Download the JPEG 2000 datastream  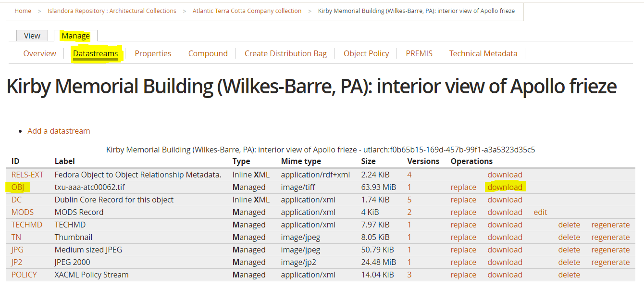coord(505,262)
